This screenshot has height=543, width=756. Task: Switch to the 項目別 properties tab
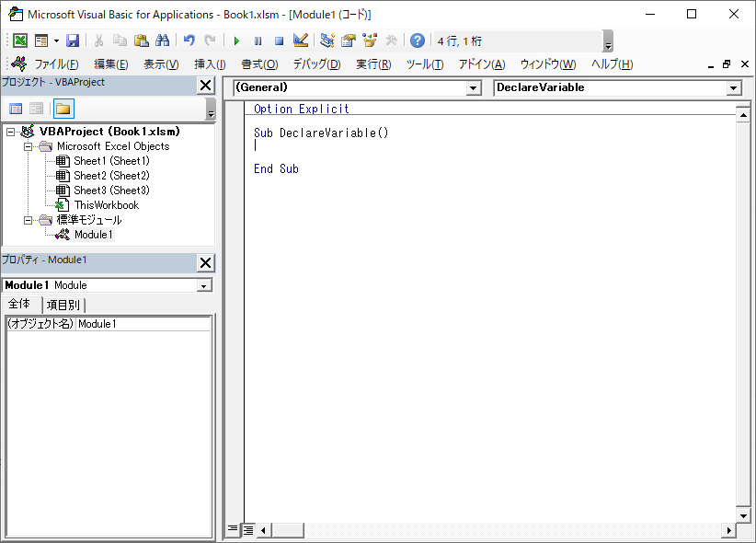[63, 305]
